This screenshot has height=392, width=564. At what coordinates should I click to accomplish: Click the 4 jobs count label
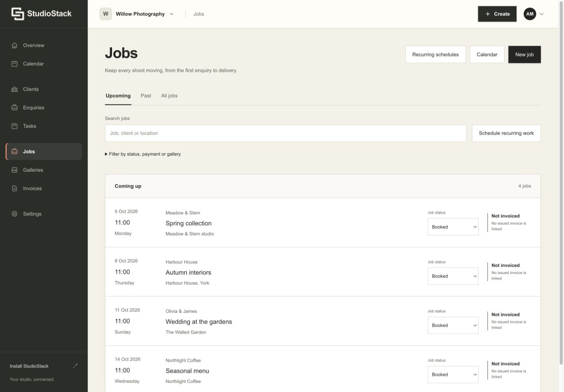click(524, 186)
